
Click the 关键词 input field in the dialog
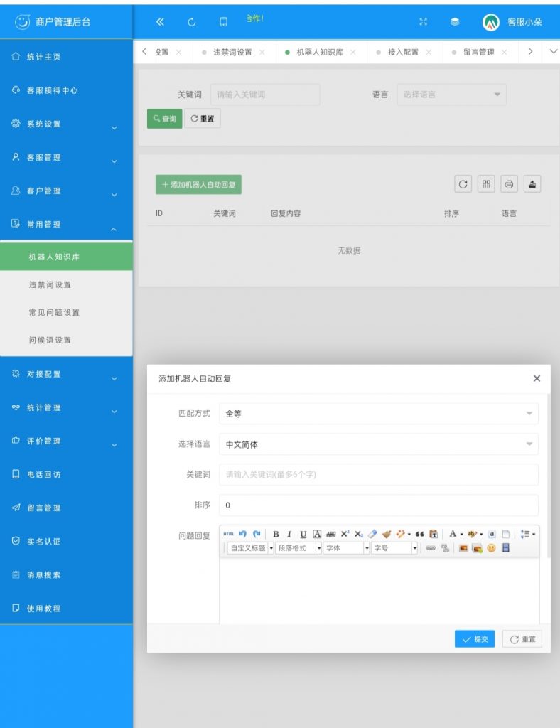pos(378,475)
